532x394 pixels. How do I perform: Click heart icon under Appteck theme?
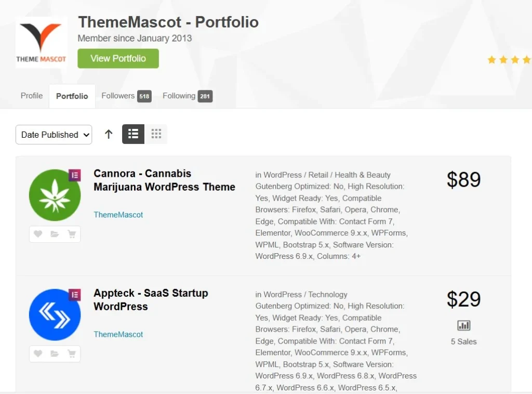(x=38, y=354)
